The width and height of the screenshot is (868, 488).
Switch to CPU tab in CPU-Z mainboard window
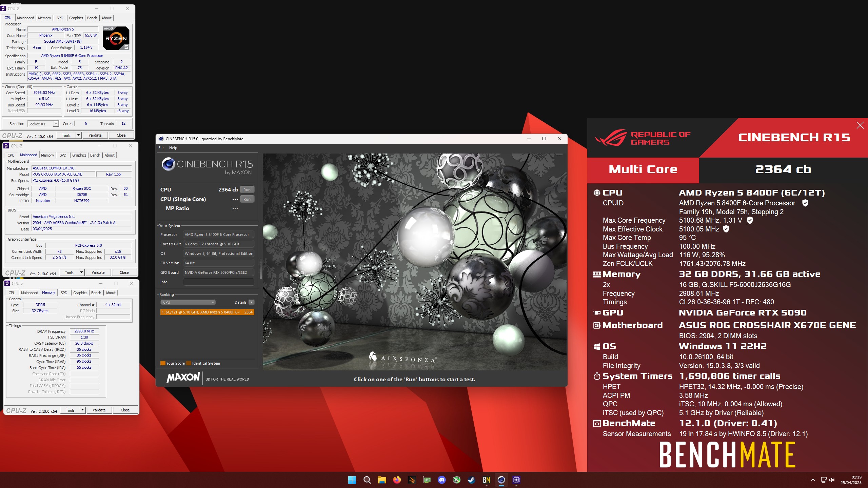point(11,155)
